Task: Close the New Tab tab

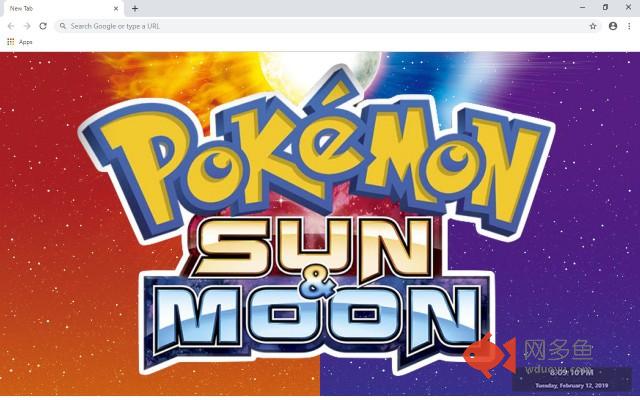Action: coord(116,8)
